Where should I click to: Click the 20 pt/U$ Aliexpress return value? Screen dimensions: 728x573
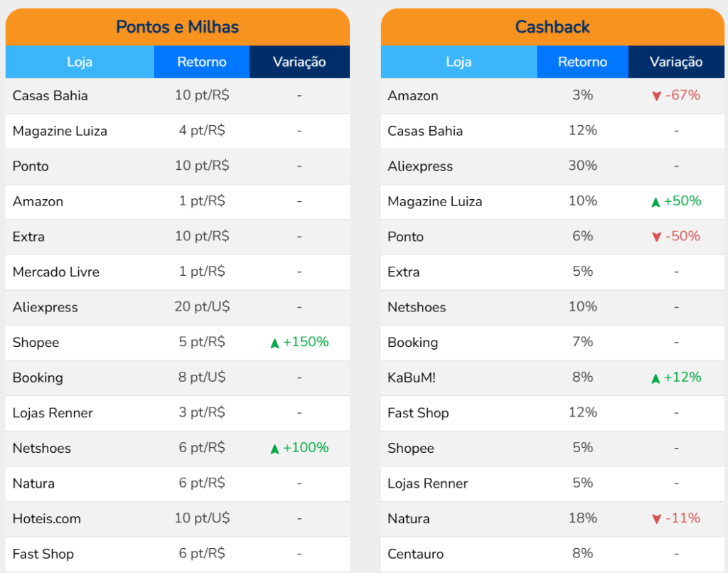(202, 306)
